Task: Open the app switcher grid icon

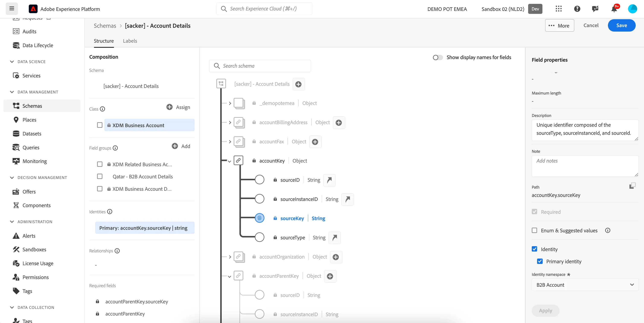Action: coord(558,9)
